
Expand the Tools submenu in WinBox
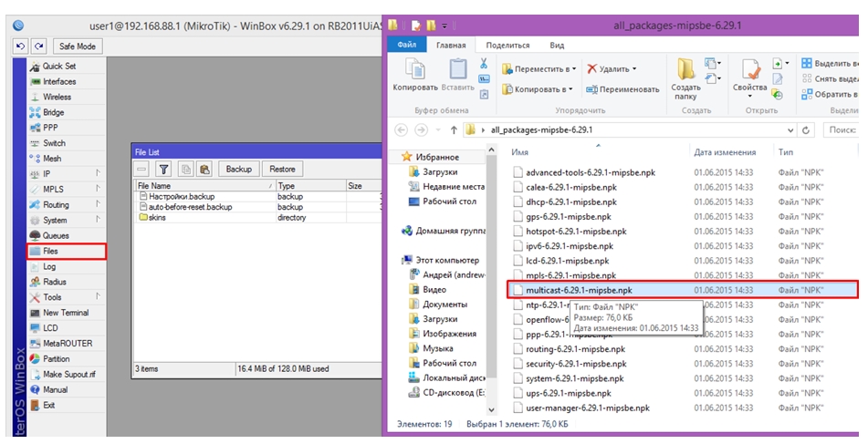pos(67,297)
